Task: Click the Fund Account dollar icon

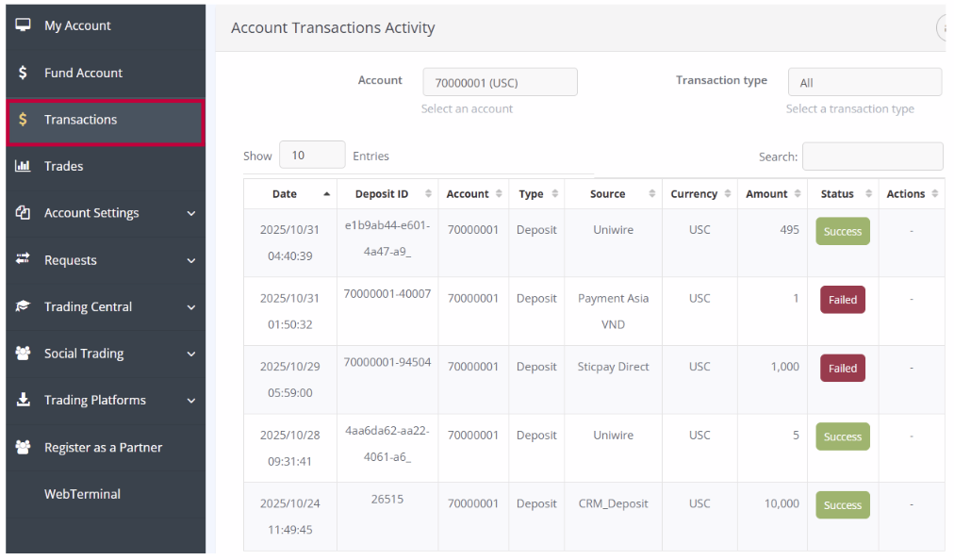Action: tap(24, 73)
